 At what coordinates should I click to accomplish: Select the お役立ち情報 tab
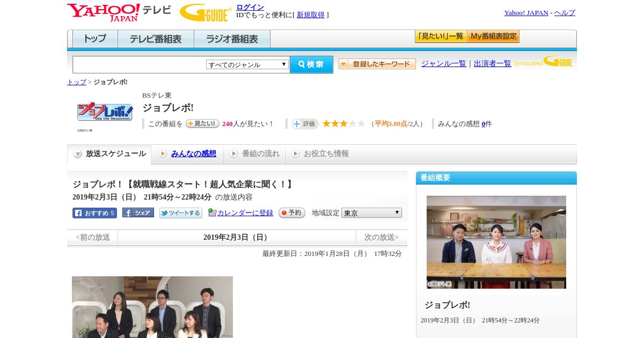point(320,154)
